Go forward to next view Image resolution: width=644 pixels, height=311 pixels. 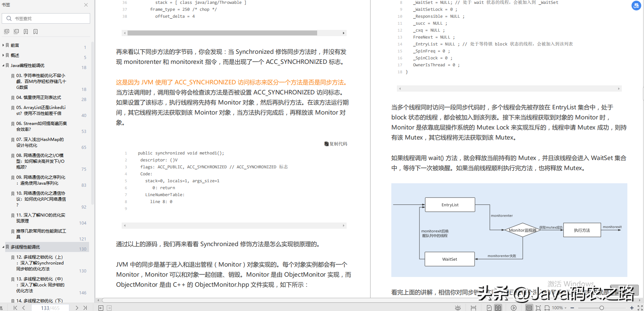pyautogui.click(x=109, y=308)
